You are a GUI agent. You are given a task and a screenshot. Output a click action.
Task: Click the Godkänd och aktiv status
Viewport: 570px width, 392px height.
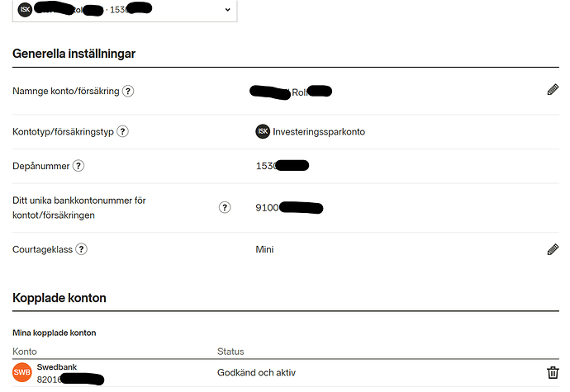(x=256, y=373)
